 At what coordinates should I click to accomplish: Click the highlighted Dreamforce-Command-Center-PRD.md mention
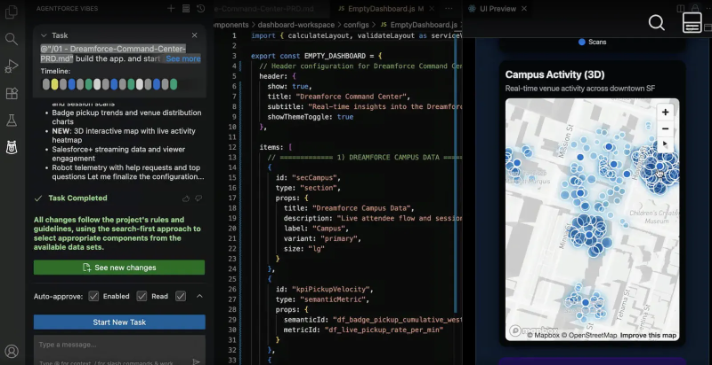[113, 54]
